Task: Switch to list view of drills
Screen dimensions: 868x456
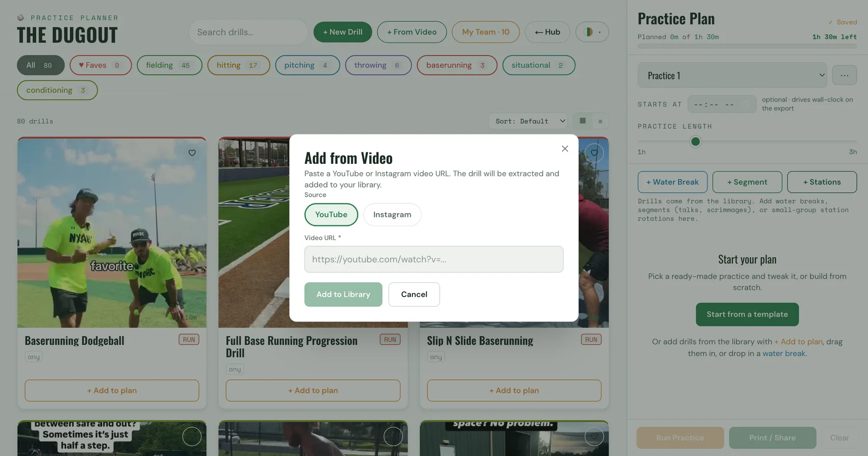Action: coord(600,121)
